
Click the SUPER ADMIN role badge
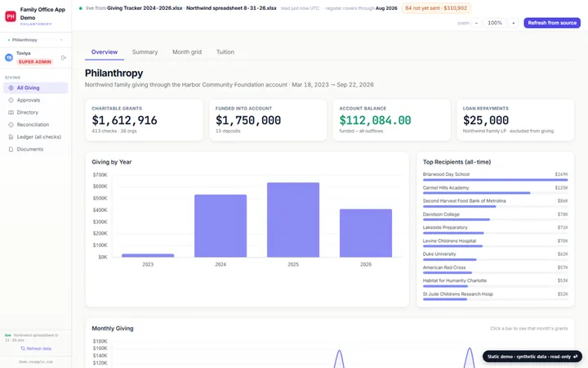pos(34,61)
